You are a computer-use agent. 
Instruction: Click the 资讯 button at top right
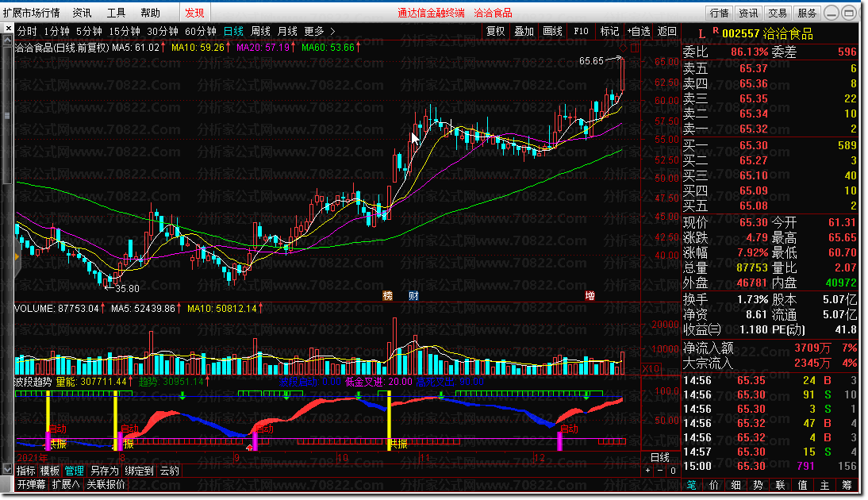(748, 13)
